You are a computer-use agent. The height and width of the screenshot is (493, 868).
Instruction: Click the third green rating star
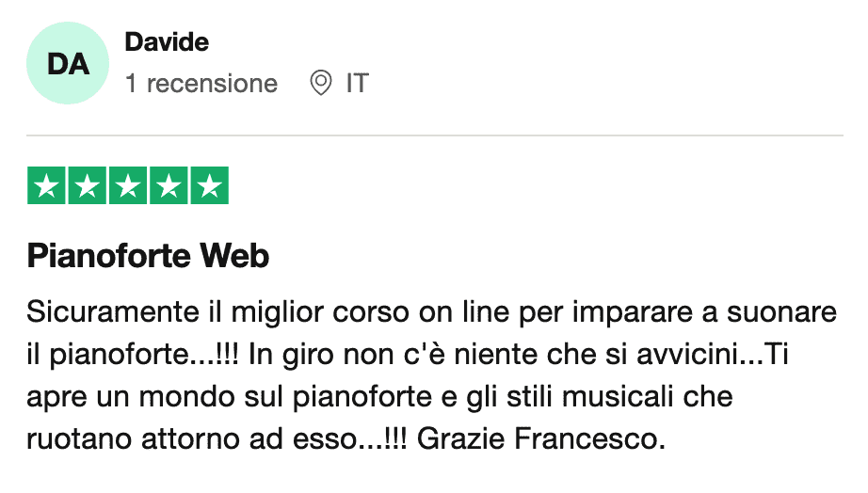(x=127, y=185)
